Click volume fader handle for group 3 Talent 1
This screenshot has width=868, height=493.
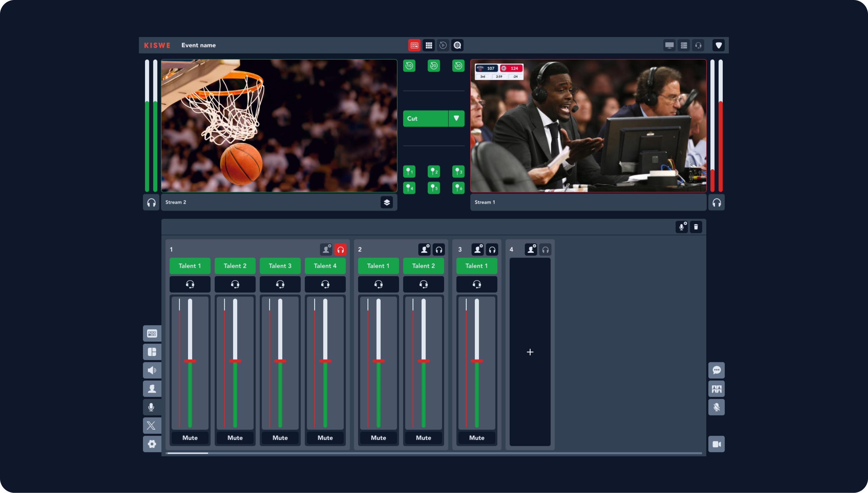pyautogui.click(x=477, y=361)
